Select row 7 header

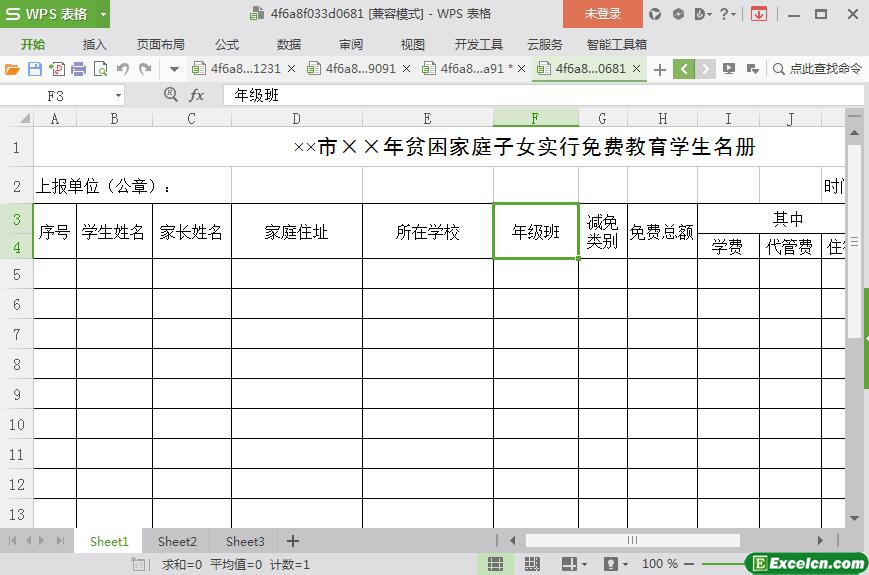pyautogui.click(x=17, y=334)
